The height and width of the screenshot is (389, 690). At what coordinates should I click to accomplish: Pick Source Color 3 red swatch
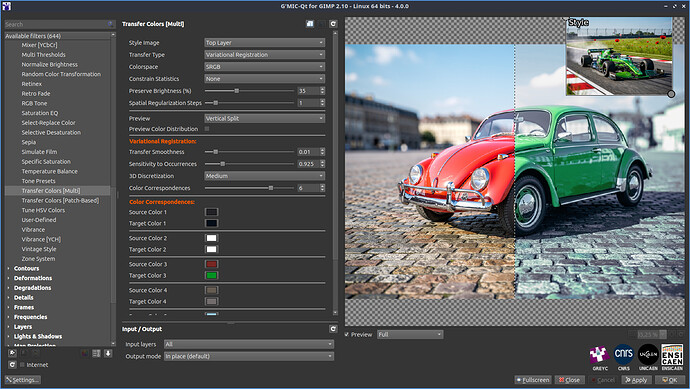212,264
